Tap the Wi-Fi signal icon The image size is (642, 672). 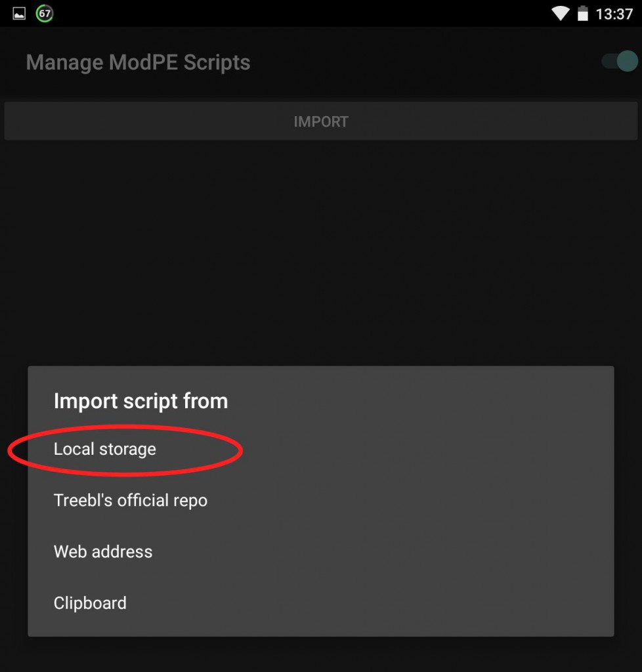click(x=560, y=13)
